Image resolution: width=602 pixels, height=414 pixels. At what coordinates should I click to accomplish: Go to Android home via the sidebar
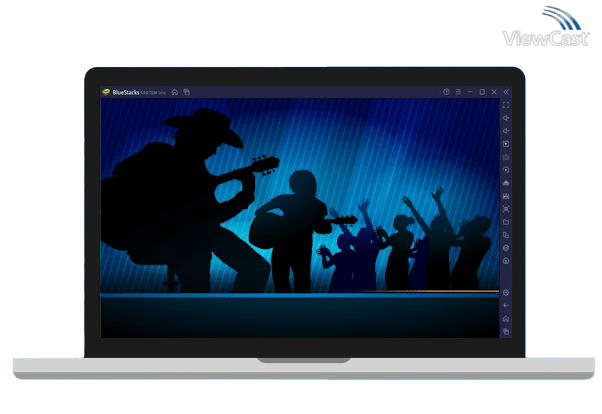click(x=506, y=319)
